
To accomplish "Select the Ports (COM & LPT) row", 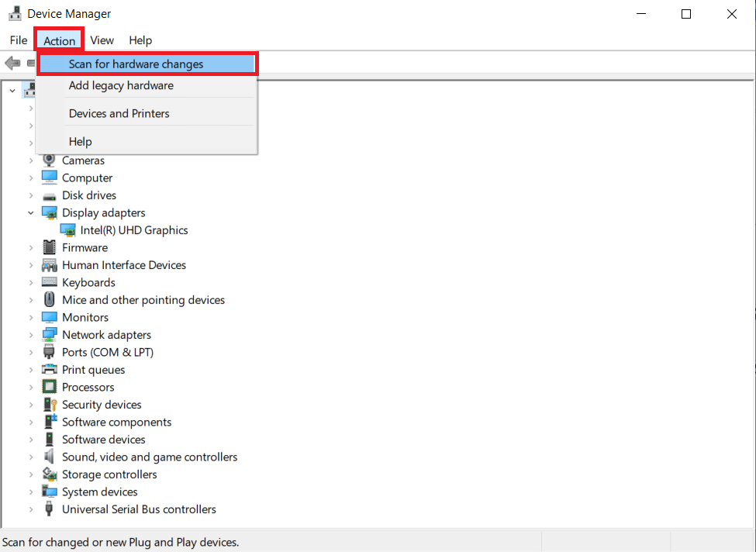I will (108, 353).
